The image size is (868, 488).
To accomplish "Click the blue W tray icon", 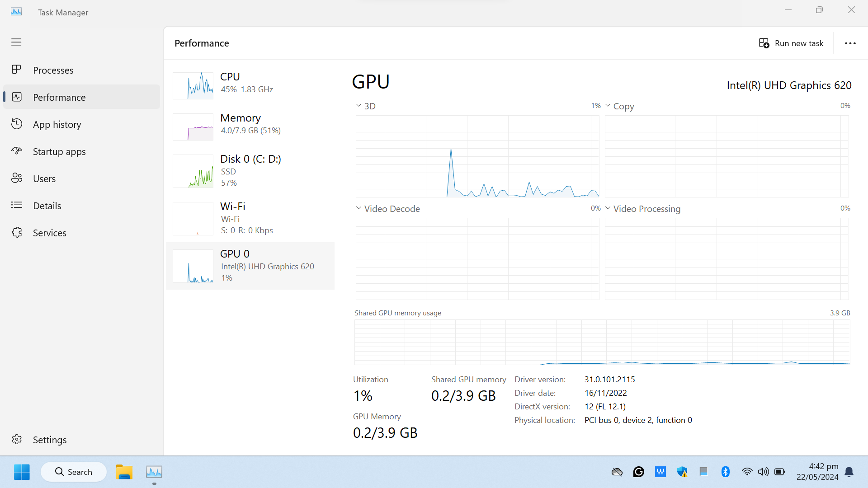I will tap(660, 472).
